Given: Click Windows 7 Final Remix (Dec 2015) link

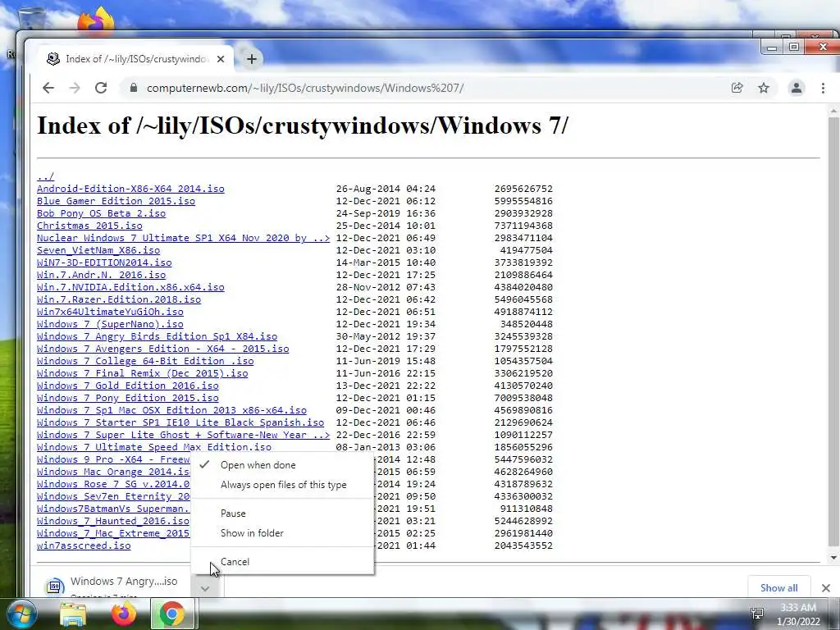Looking at the screenshot, I should click(143, 373).
